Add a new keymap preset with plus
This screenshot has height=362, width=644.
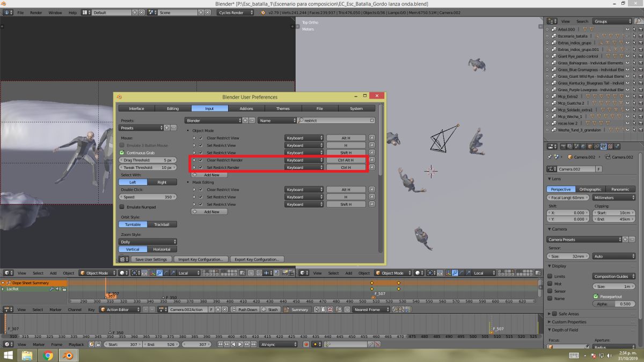click(x=245, y=121)
